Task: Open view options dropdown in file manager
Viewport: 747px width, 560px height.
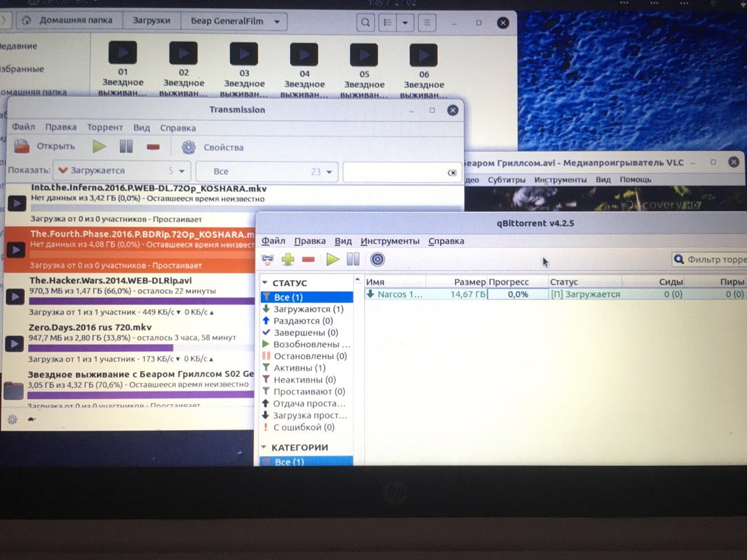Action: click(x=405, y=23)
